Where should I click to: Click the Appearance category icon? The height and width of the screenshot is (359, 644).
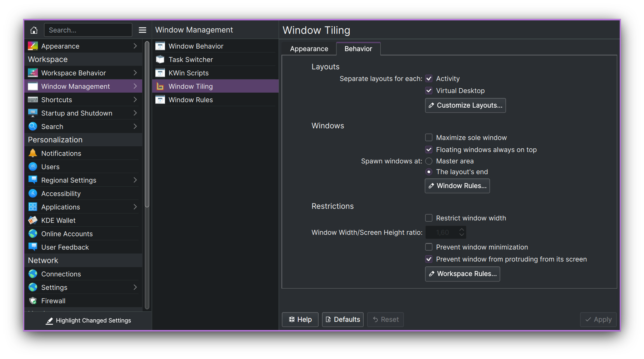tap(33, 46)
